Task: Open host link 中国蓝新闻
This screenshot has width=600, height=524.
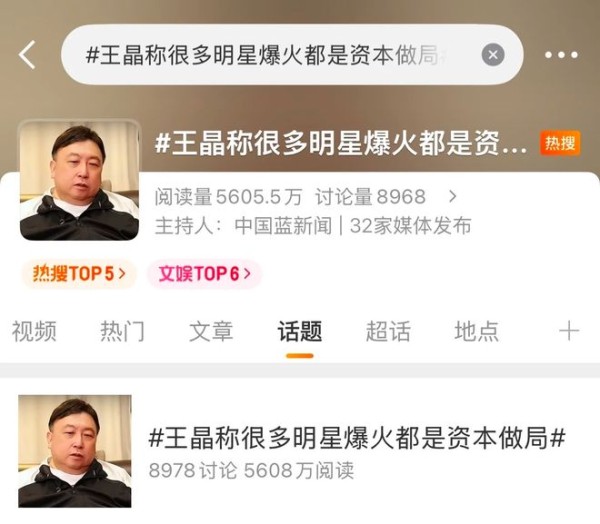Action: [283, 226]
